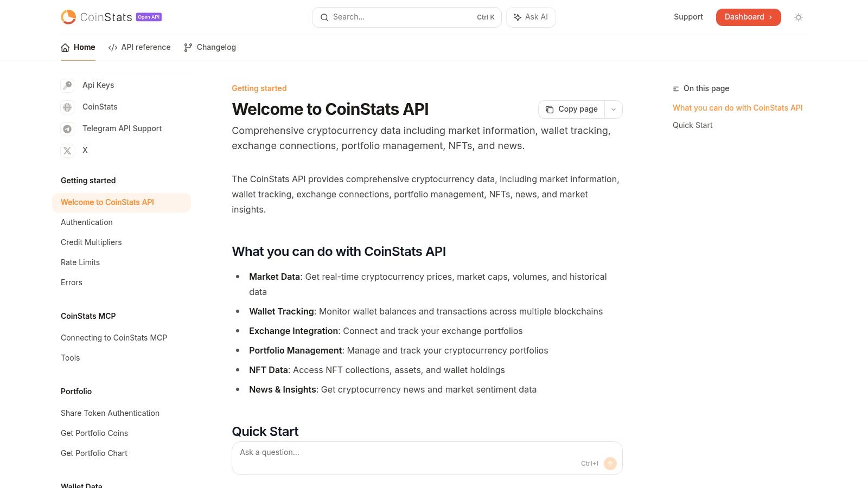Click the Getting started breadcrumb label
868x488 pixels.
tap(259, 88)
